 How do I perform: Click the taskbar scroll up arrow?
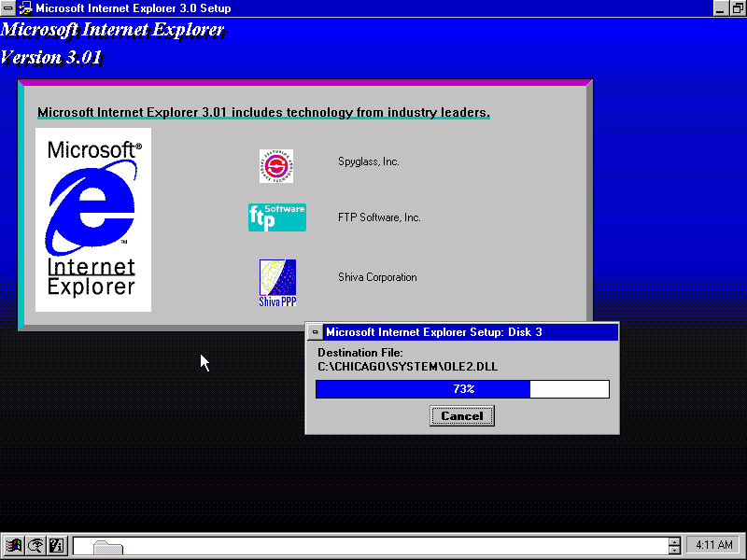pos(674,541)
